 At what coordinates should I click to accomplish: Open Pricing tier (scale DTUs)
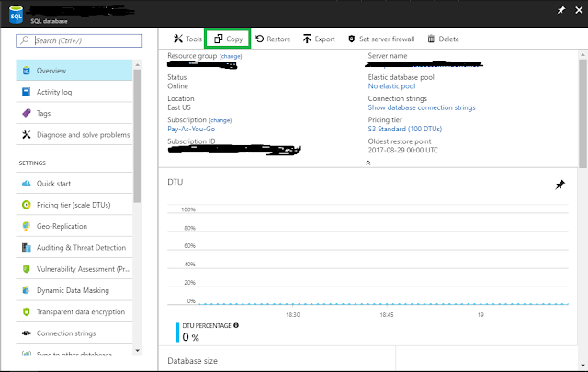pos(74,205)
